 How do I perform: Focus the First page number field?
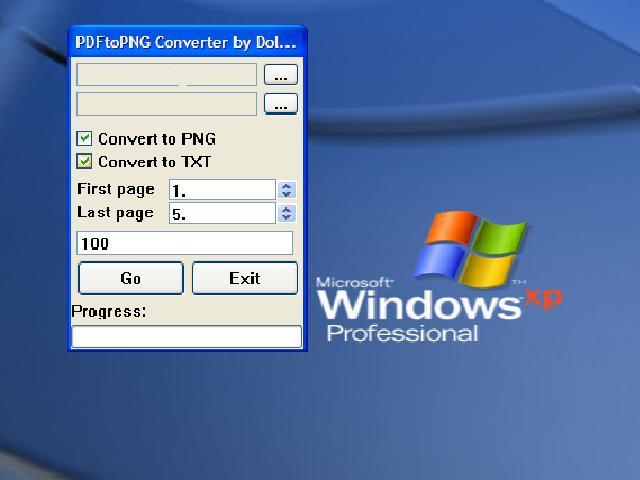[x=221, y=190]
